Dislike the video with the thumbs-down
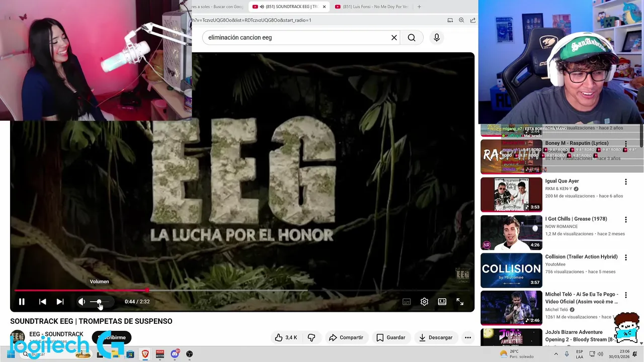The height and width of the screenshot is (362, 644). [311, 337]
